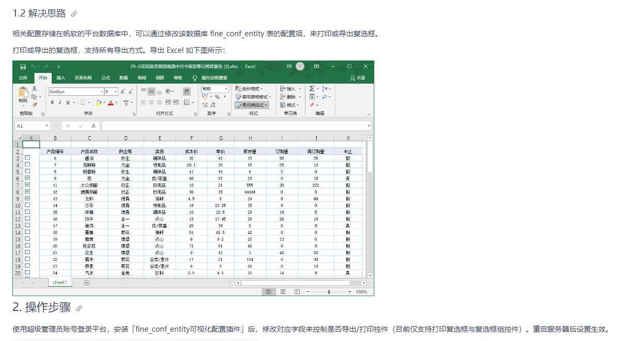Check the checkbox in row 3 (产品编号 6)
This screenshot has width=644, height=341.
point(27,158)
